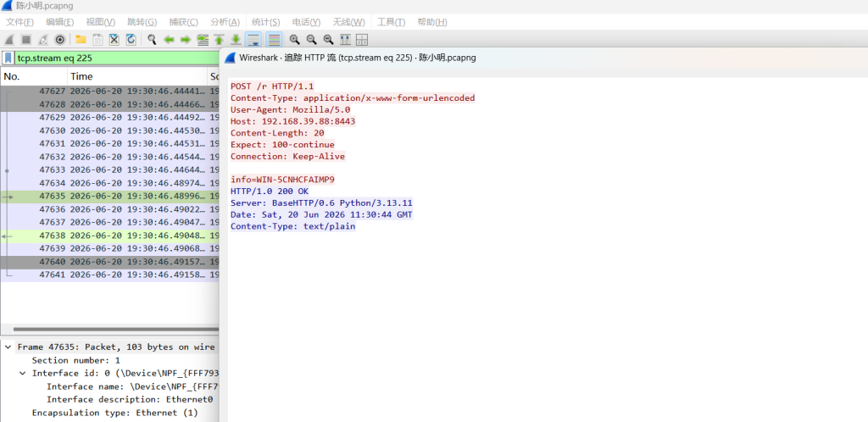868x422 pixels.
Task: Open the 分析(A) menu
Action: tap(225, 22)
